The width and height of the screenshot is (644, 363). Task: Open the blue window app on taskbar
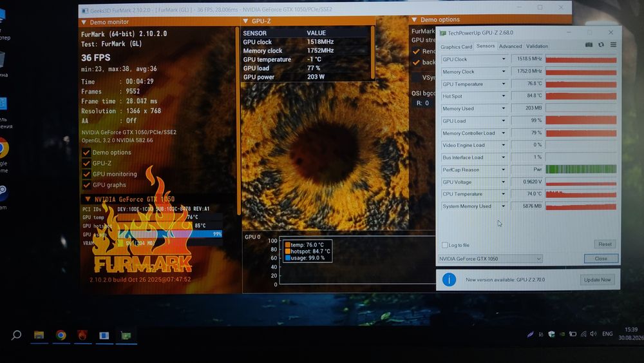coord(104,335)
